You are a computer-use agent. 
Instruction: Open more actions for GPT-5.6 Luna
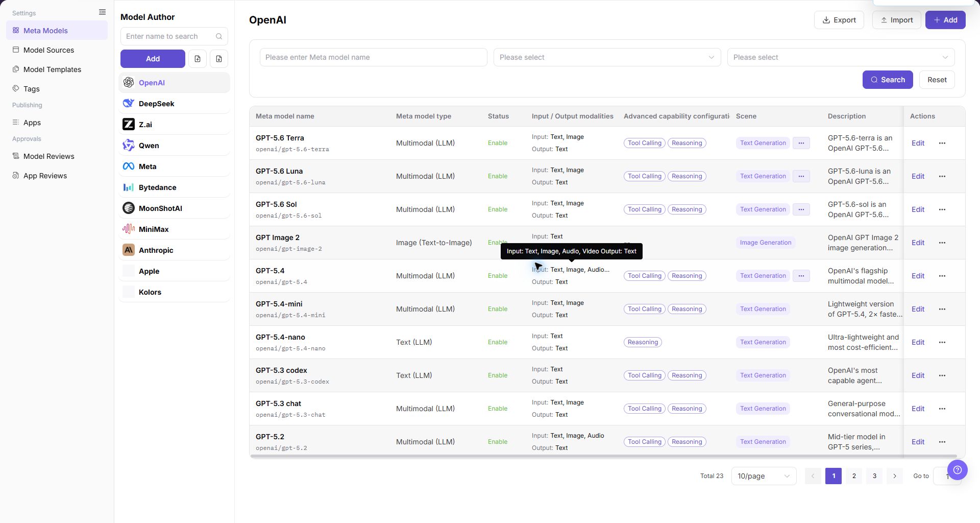tap(942, 176)
